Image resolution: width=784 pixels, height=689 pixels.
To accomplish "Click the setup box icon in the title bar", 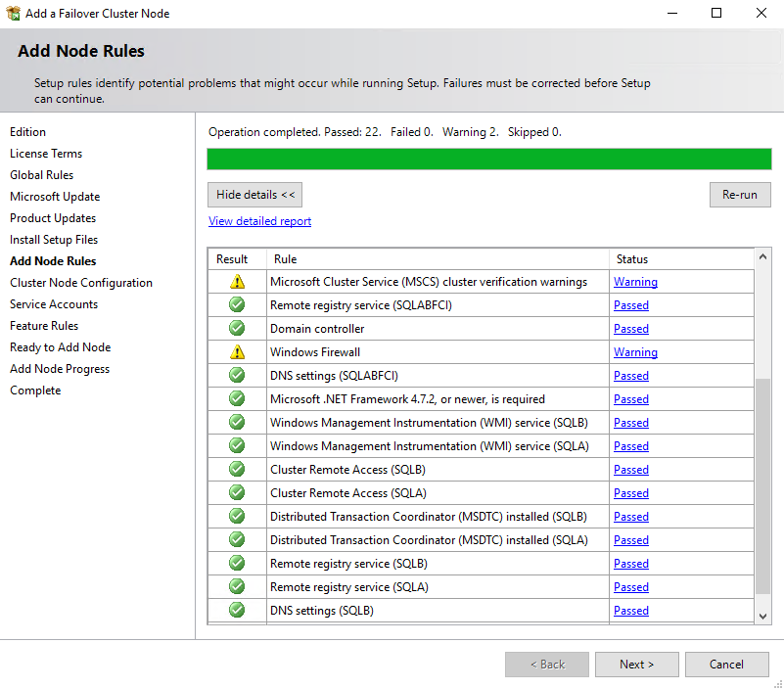I will point(13,13).
